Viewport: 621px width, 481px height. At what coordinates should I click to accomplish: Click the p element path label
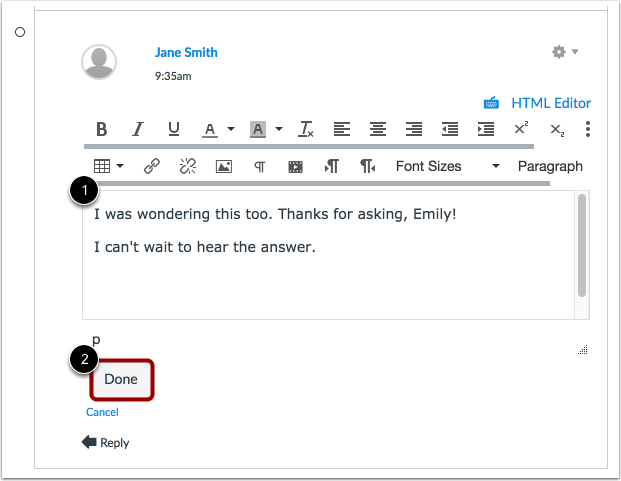[96, 340]
